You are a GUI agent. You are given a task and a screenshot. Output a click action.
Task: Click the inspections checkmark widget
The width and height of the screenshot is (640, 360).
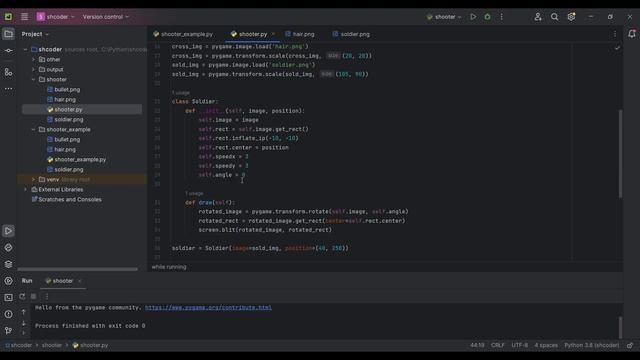[617, 48]
